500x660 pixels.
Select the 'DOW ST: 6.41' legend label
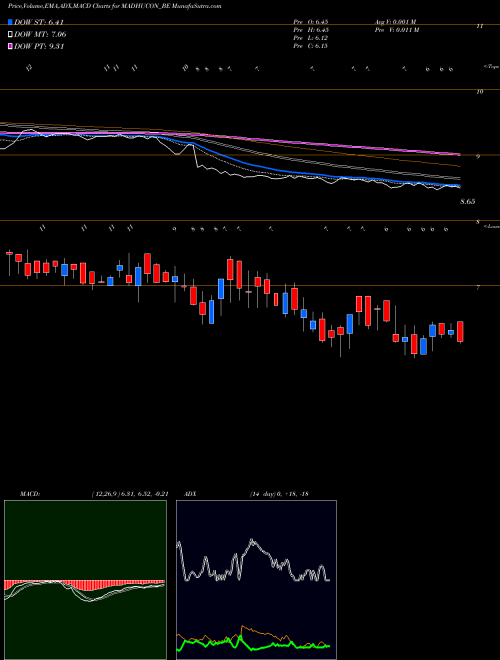pos(39,22)
